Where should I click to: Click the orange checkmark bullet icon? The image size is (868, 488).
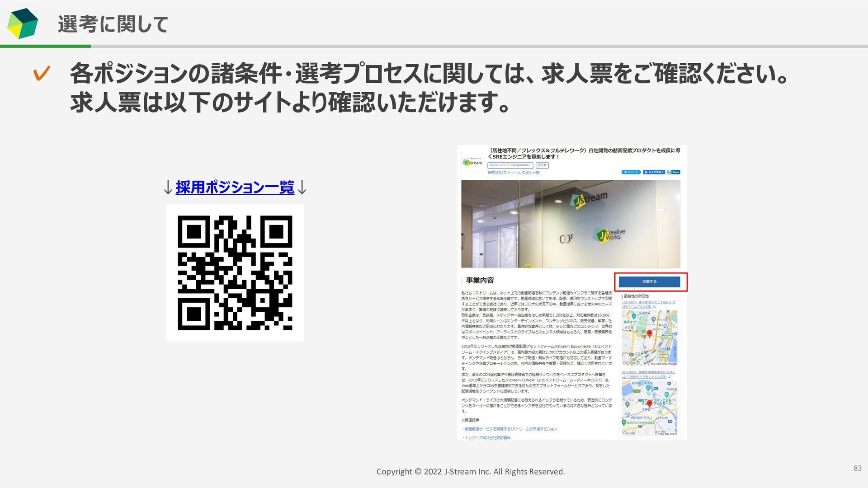[41, 74]
